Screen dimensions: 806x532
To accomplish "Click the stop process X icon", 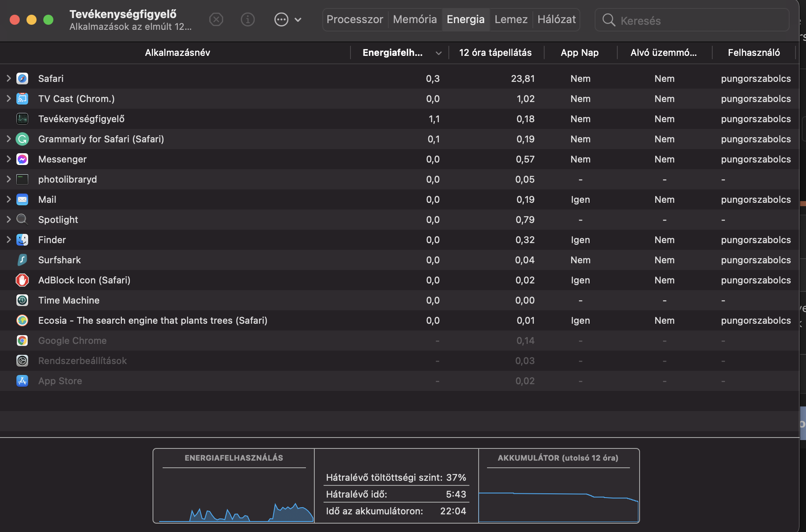I will click(216, 19).
